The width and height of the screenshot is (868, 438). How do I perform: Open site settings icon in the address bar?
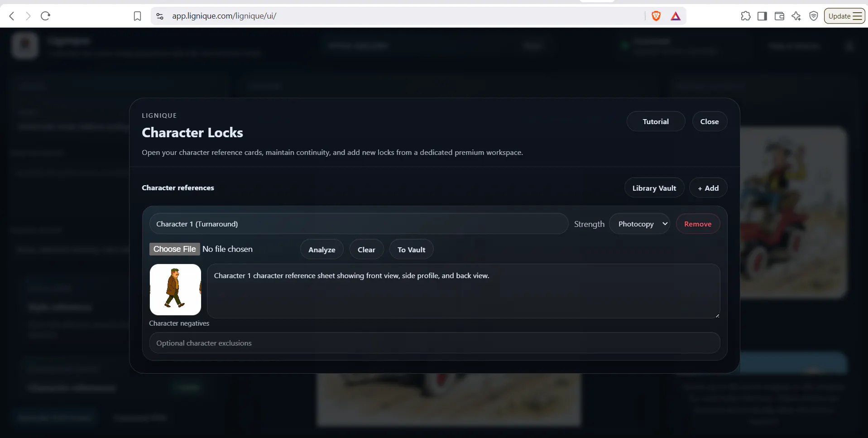click(x=160, y=16)
